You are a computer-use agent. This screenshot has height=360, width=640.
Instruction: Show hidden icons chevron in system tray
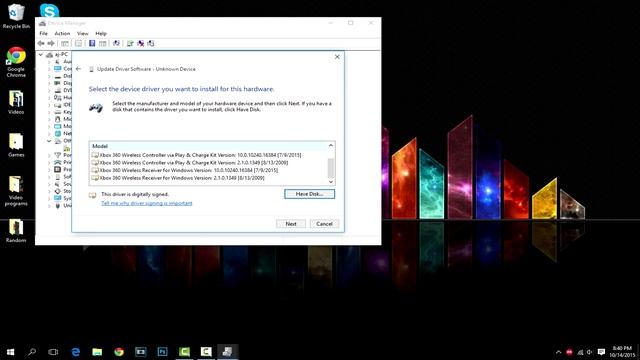(x=558, y=352)
